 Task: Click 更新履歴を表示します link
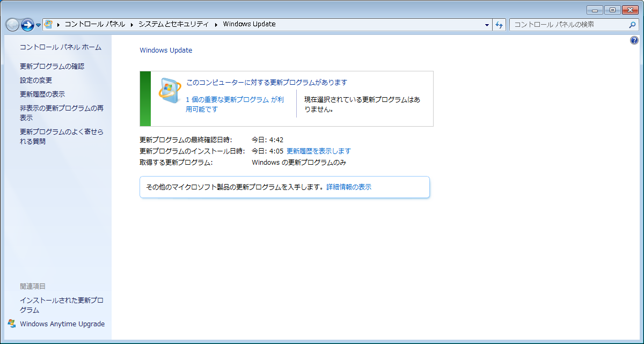[x=319, y=151]
